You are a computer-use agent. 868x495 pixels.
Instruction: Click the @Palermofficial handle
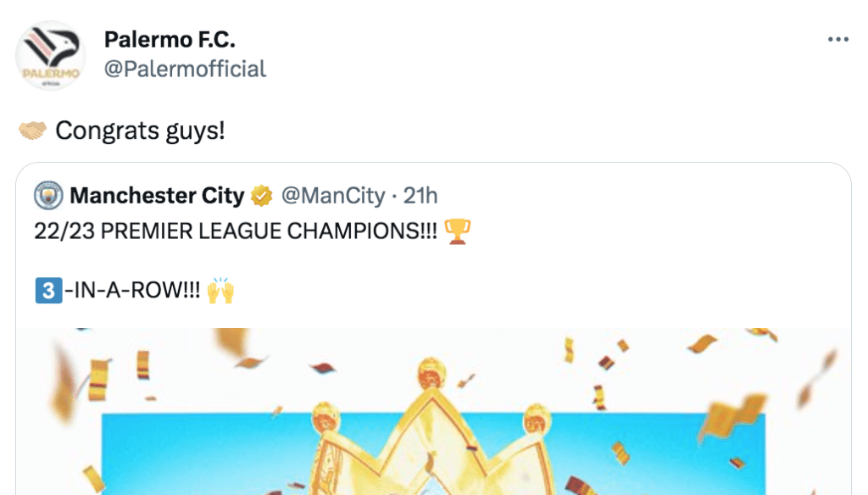click(185, 69)
